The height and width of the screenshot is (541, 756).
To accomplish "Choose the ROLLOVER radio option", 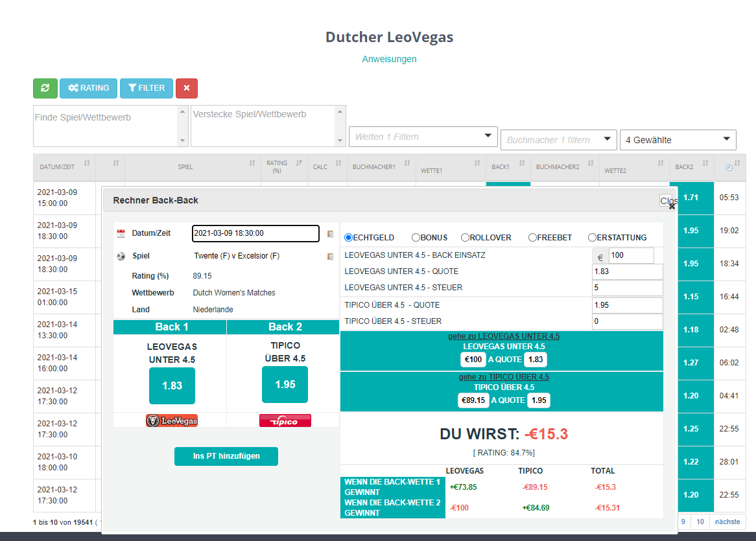I will coord(466,238).
